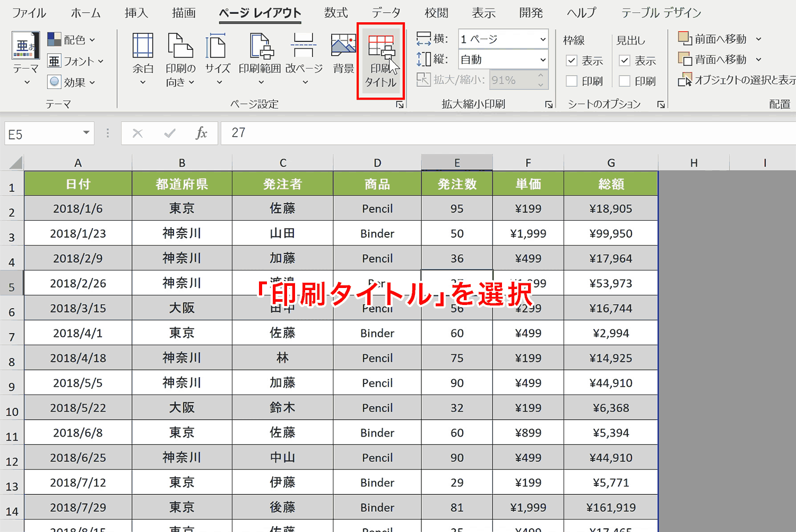The width and height of the screenshot is (796, 532).
Task: Toggle 枠線 表示 gridlines view checkbox
Action: click(572, 60)
